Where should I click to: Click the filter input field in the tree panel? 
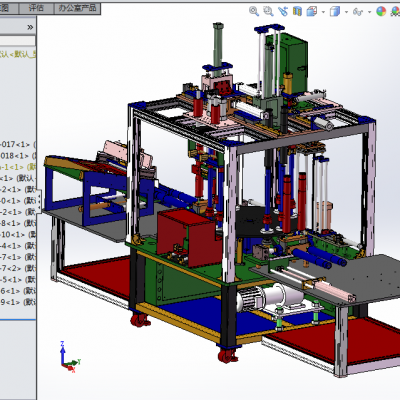[17, 41]
